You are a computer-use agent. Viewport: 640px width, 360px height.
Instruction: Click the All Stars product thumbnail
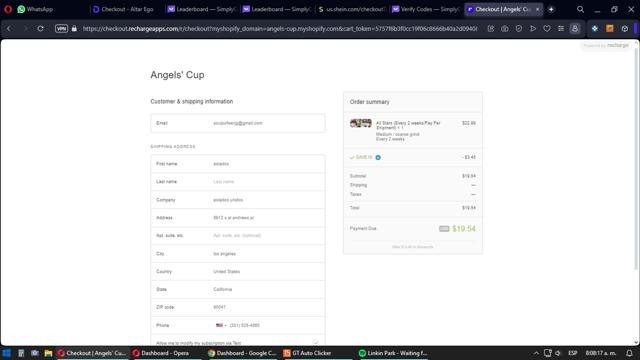point(361,123)
